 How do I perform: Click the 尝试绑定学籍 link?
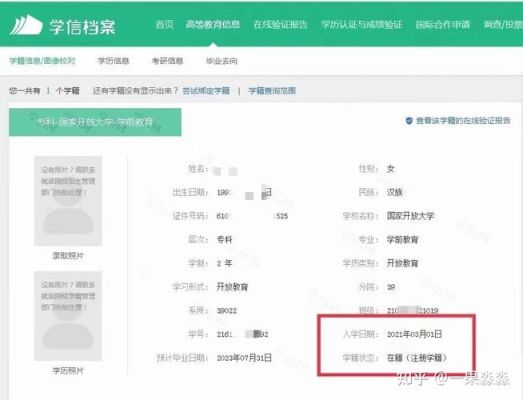coord(206,91)
